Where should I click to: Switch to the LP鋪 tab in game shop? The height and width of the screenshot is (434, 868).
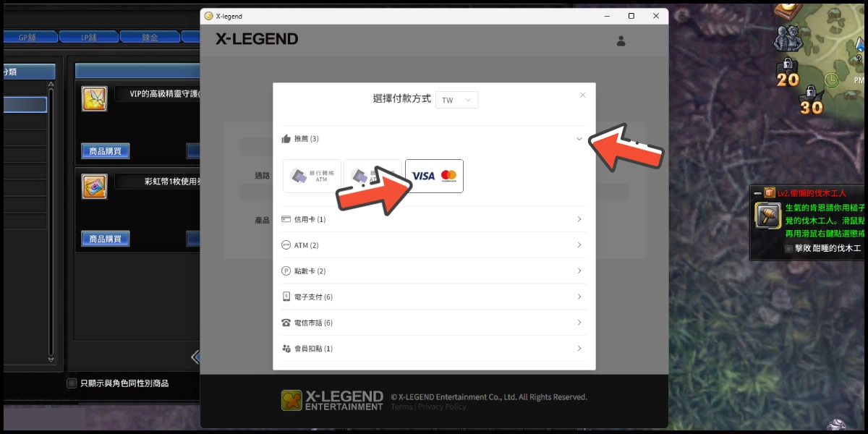pos(88,37)
